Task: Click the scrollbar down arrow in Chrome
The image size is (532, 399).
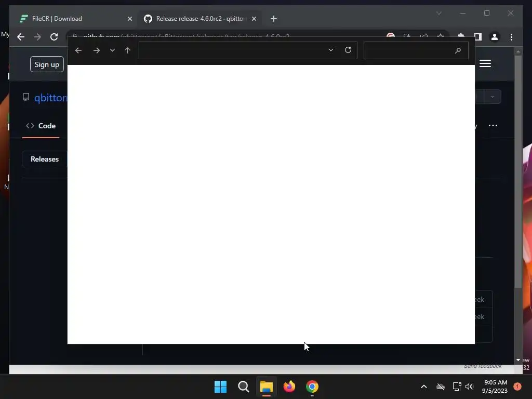Action: (x=518, y=360)
